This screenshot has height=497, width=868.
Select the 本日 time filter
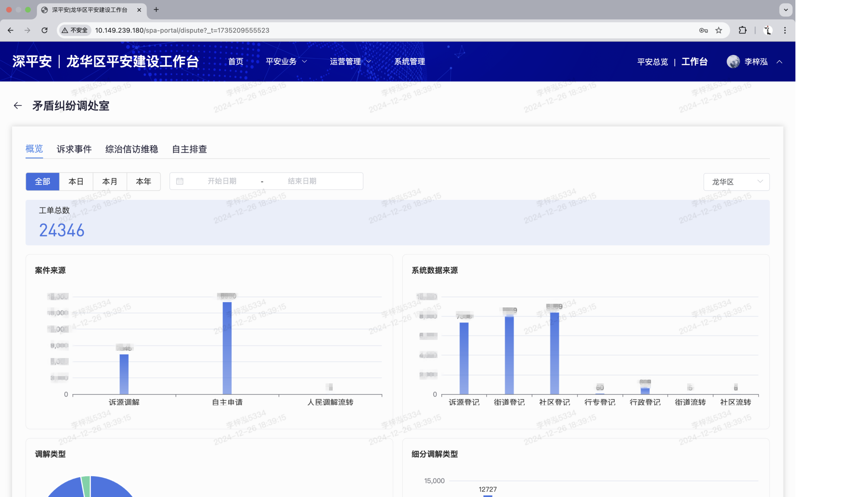pos(76,181)
